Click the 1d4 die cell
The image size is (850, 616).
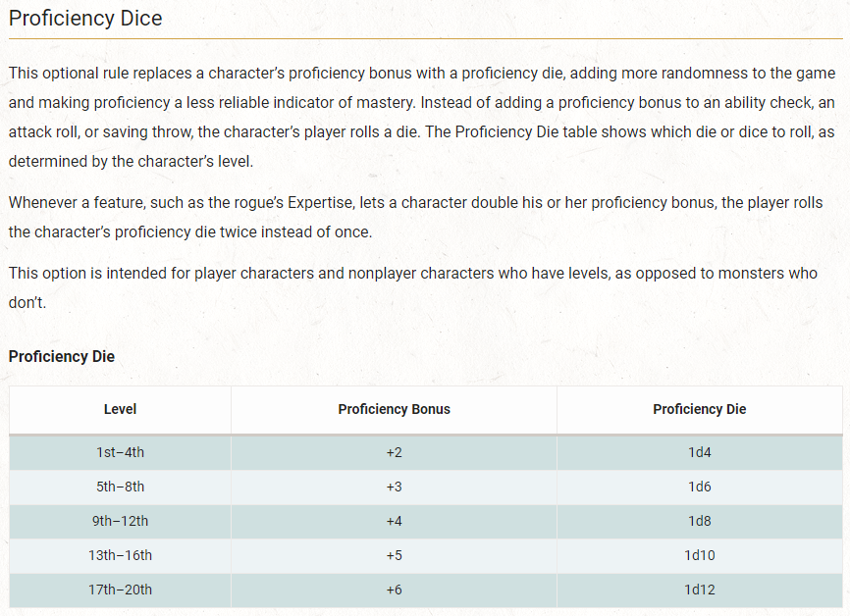(699, 452)
